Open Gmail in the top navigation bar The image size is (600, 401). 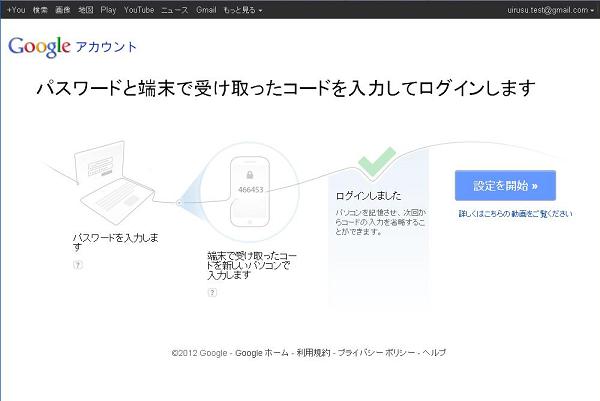point(206,10)
